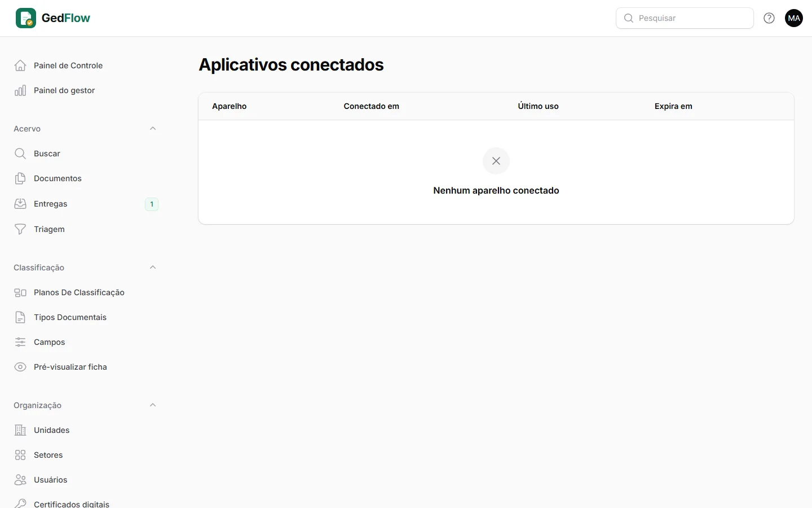Focus the Pesquisar search field
The height and width of the screenshot is (508, 812).
tap(685, 18)
